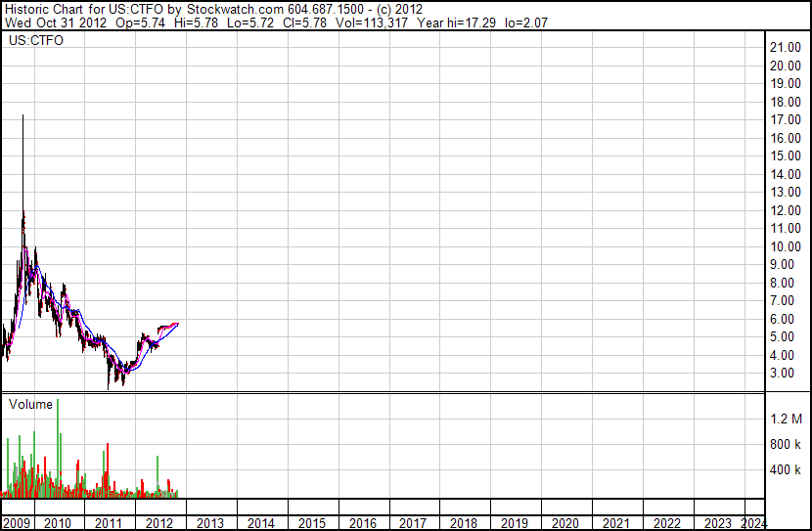Select the 2017 label on the time axis
Image resolution: width=812 pixels, height=531 pixels.
(x=413, y=523)
